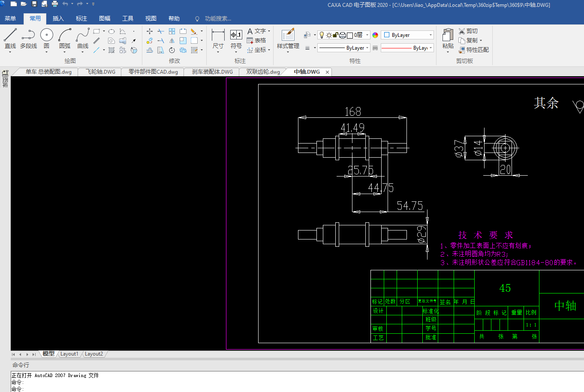Click the 多段线 polyline button

click(x=28, y=39)
